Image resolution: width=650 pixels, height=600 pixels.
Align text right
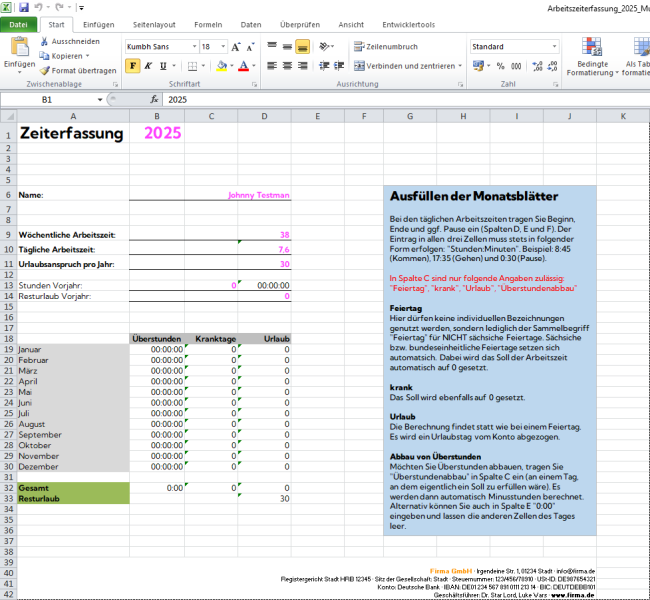pyautogui.click(x=303, y=66)
